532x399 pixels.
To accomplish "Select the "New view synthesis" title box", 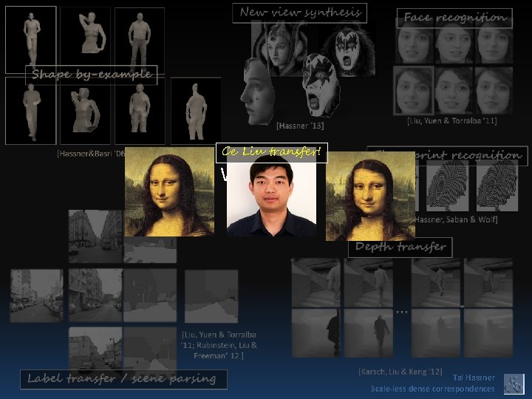I will (x=299, y=13).
